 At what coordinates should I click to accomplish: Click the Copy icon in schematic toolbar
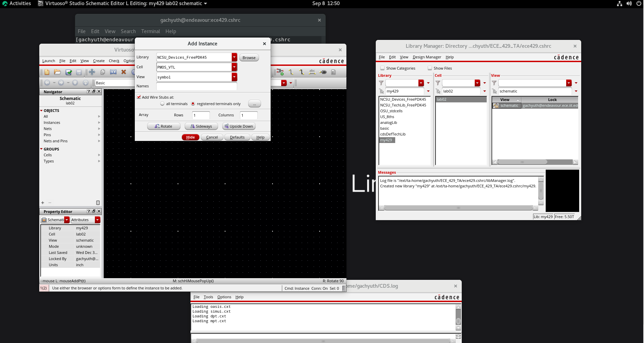[103, 72]
